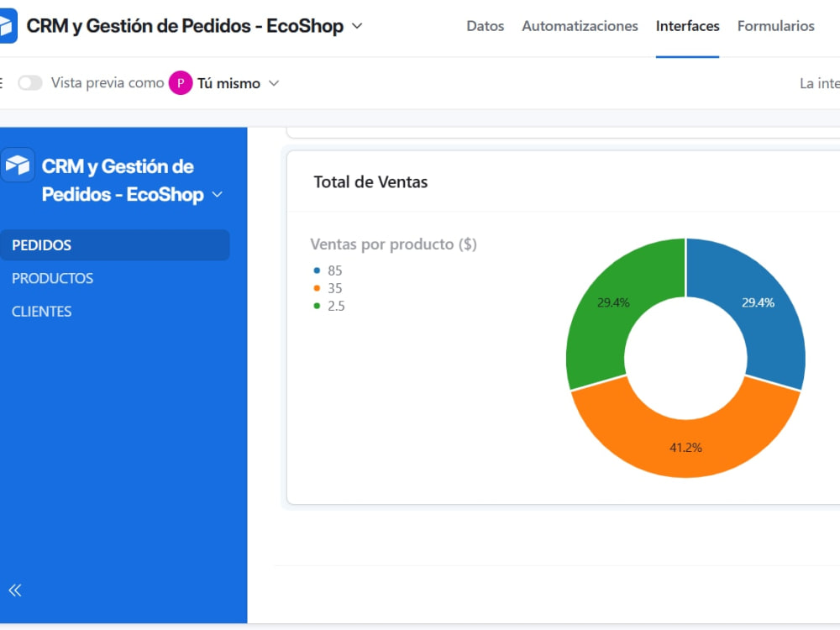Open the base name dropdown chevron in header
The width and height of the screenshot is (840, 630).
tap(357, 26)
